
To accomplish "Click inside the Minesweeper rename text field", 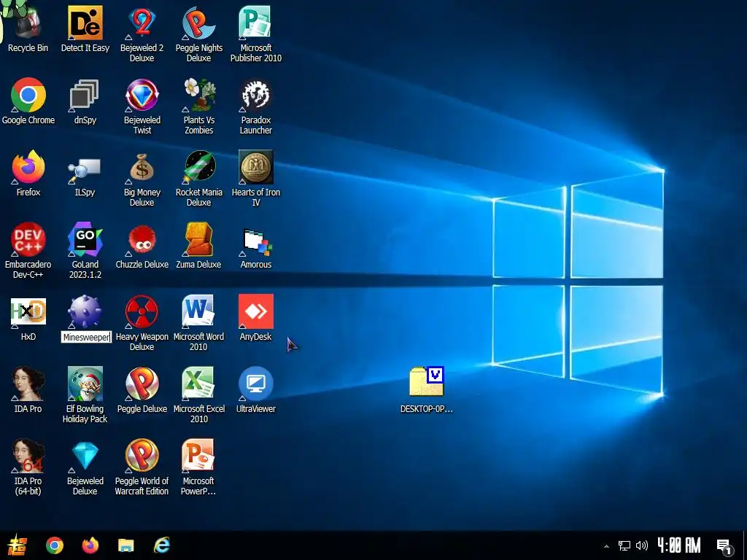I will pyautogui.click(x=86, y=337).
